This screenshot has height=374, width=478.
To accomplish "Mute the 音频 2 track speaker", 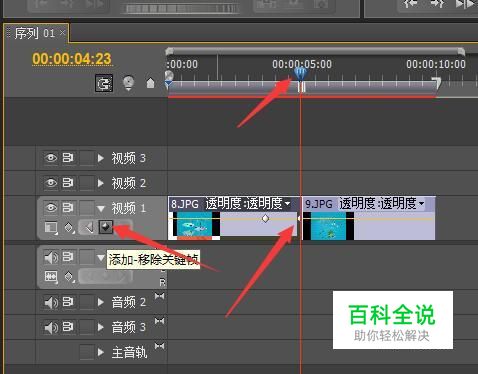I will (x=51, y=303).
